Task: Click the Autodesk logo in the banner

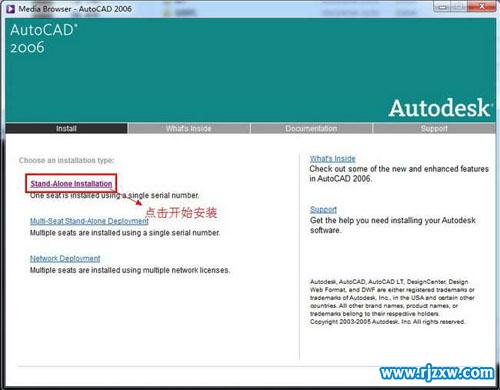Action: click(x=440, y=108)
